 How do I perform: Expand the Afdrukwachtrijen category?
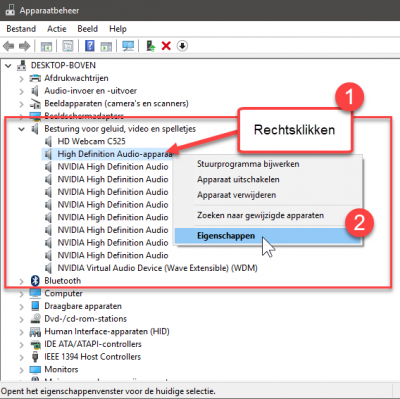[22, 79]
